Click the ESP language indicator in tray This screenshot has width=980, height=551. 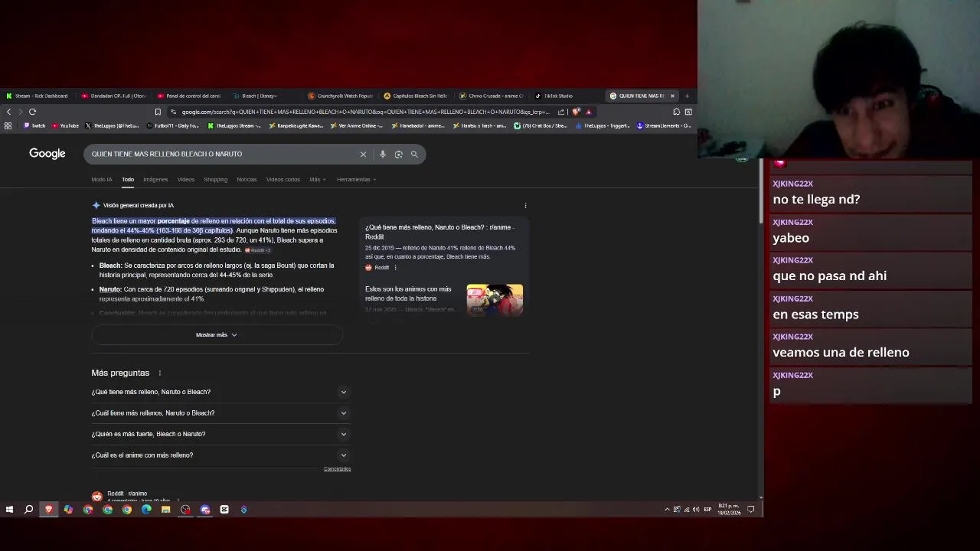(707, 509)
